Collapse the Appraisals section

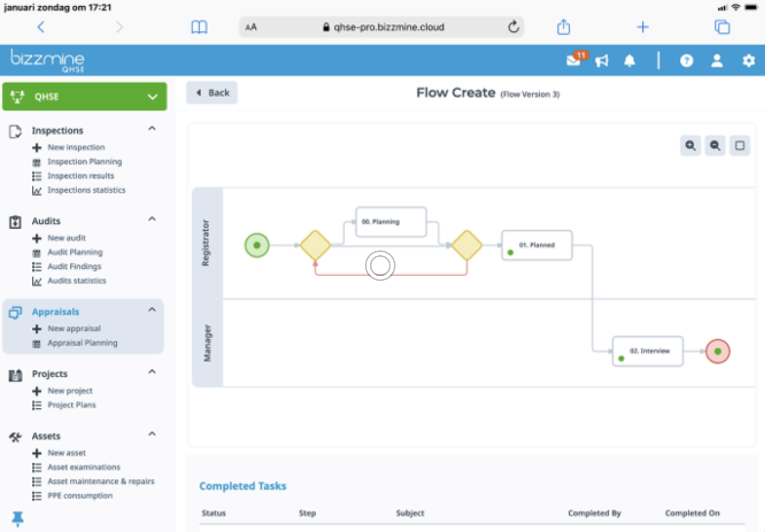152,310
